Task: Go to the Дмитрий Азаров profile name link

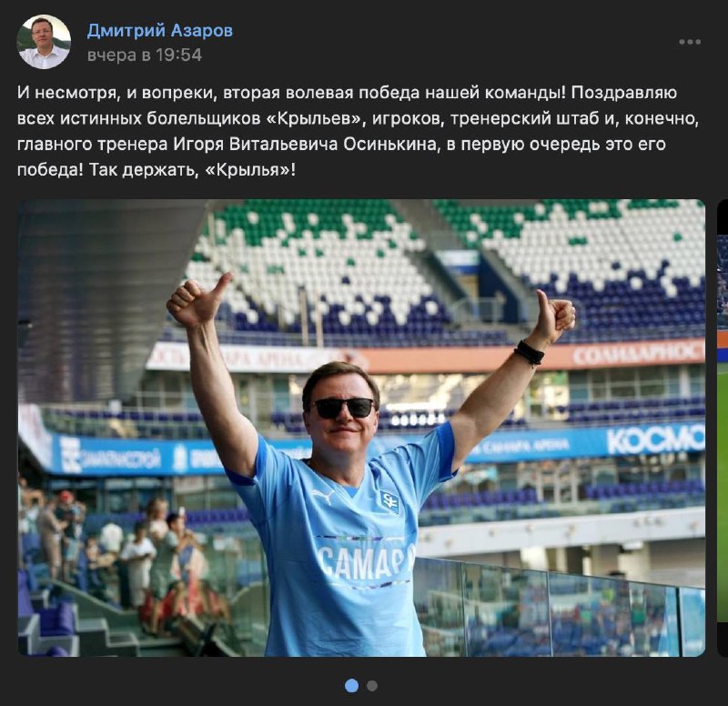Action: tap(160, 31)
